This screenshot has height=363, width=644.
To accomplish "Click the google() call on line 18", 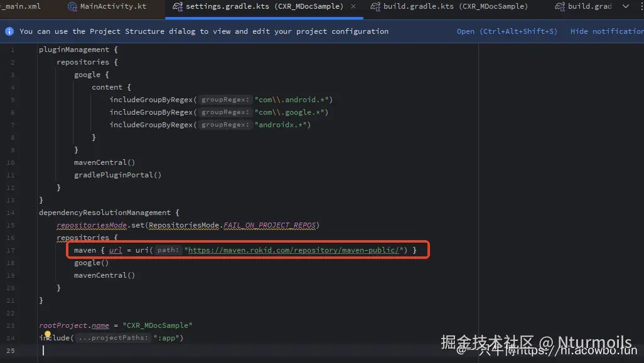I will (x=91, y=263).
